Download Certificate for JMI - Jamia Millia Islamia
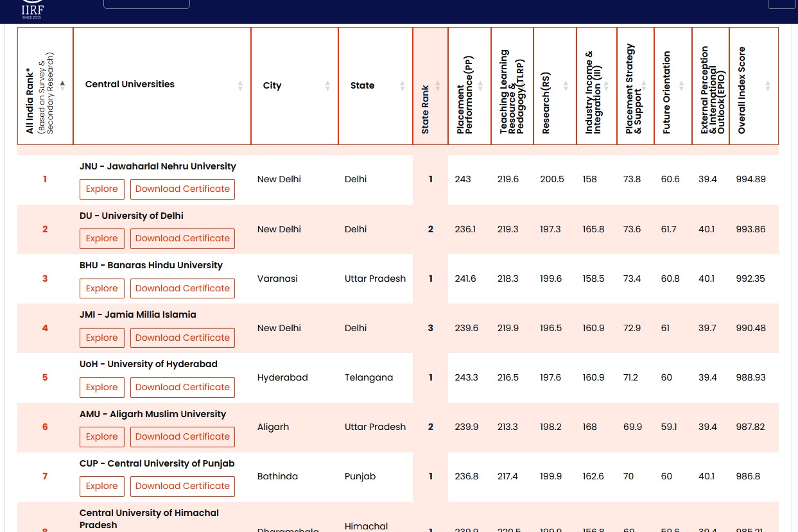 click(182, 338)
